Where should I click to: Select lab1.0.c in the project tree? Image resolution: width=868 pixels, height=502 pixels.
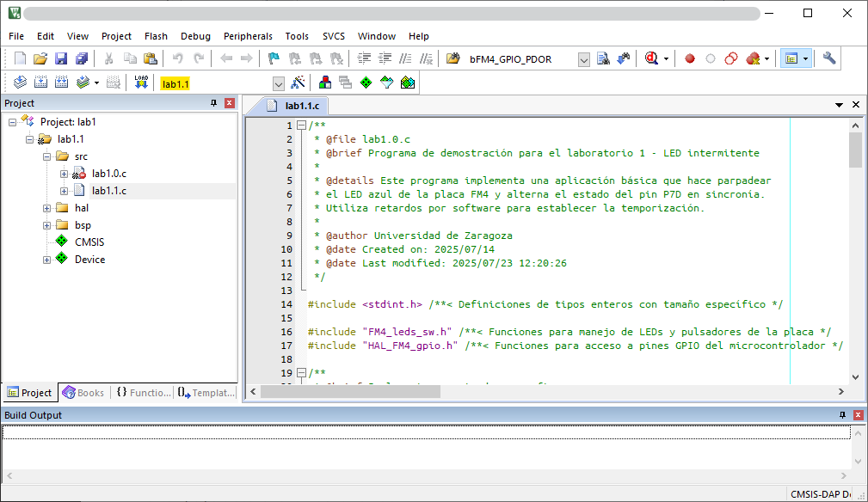point(109,174)
